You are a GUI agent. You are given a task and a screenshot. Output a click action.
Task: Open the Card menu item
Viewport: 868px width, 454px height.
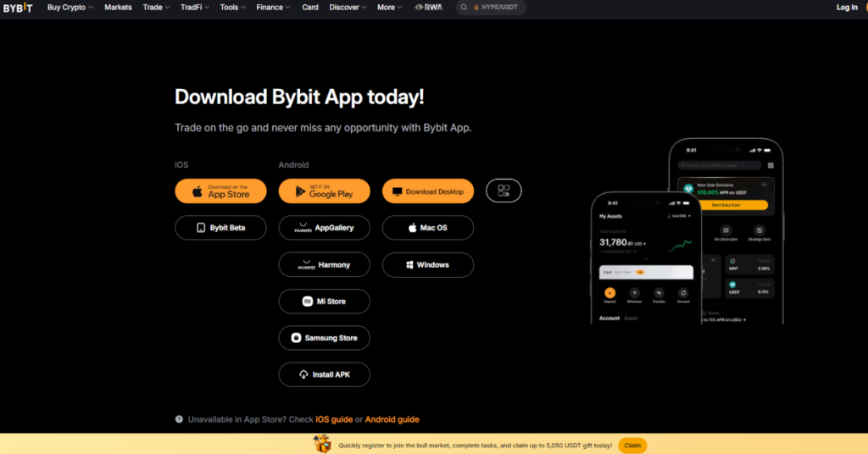pos(310,7)
